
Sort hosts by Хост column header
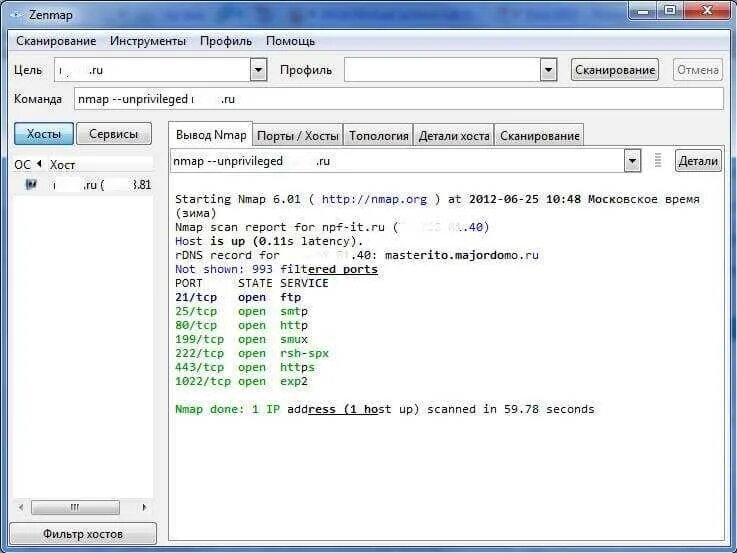point(62,165)
